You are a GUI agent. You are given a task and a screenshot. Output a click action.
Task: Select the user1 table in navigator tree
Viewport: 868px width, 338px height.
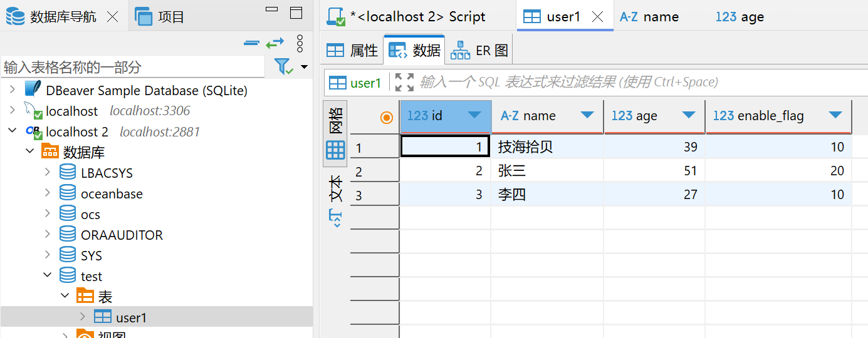click(x=130, y=317)
